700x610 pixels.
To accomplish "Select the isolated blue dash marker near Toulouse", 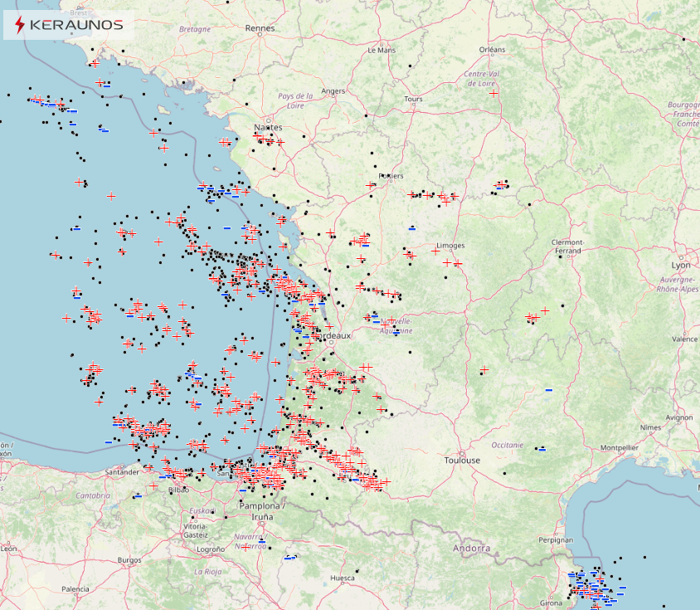I will point(542,450).
